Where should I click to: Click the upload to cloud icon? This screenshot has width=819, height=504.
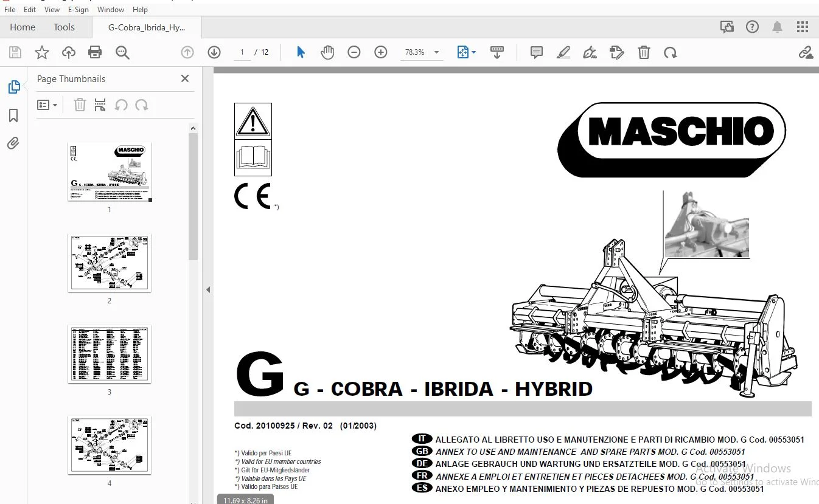pyautogui.click(x=69, y=53)
